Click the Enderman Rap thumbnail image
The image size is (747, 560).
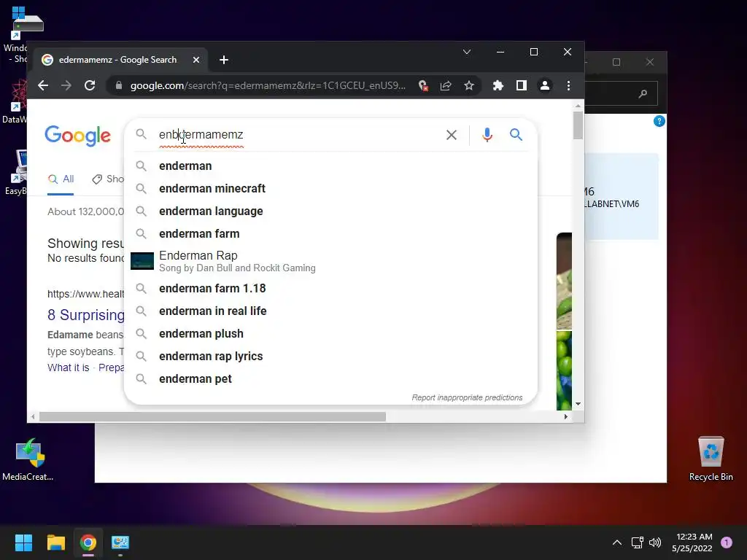(x=142, y=261)
